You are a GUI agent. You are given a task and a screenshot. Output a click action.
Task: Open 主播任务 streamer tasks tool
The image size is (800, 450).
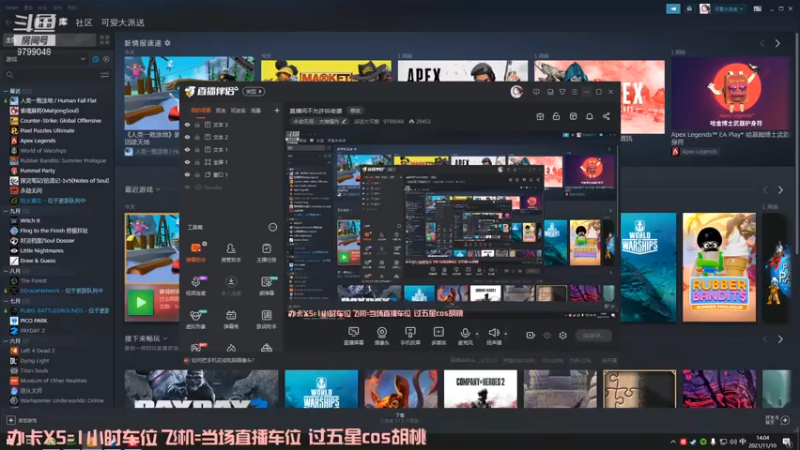click(x=266, y=252)
